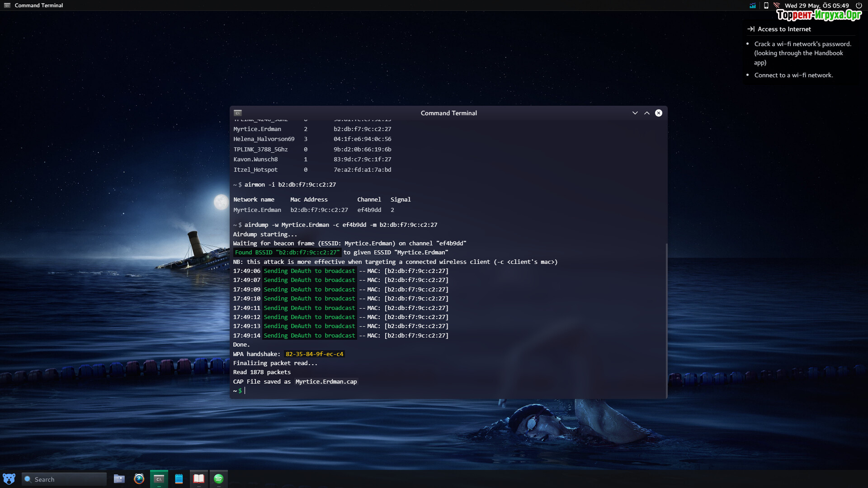
Task: Open the network stats chart icon
Action: (x=753, y=5)
